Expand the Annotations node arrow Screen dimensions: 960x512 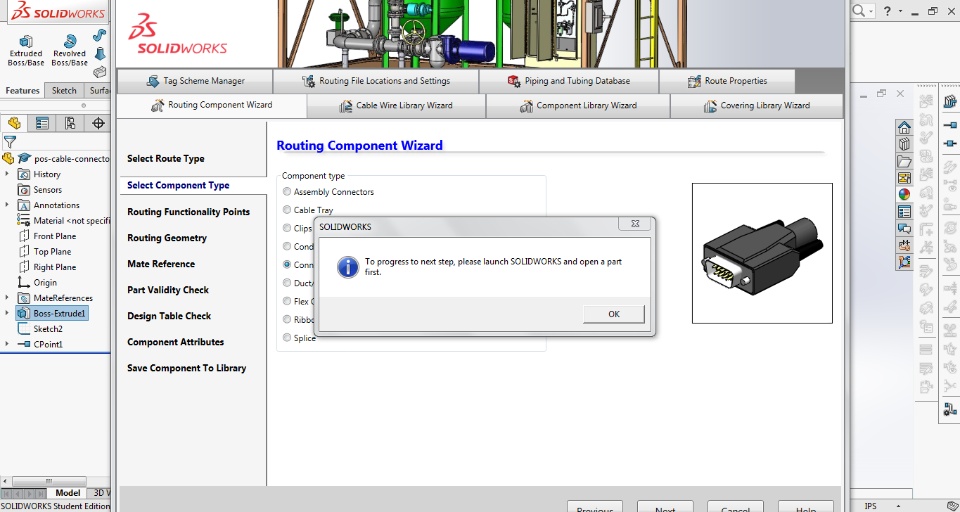point(7,205)
